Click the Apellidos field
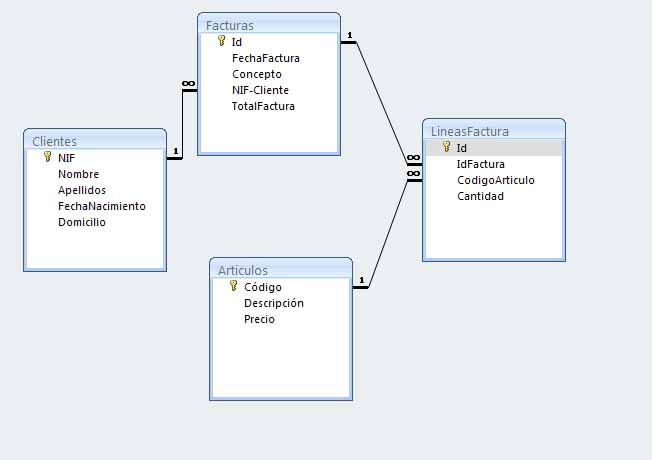The image size is (652, 460). [81, 190]
